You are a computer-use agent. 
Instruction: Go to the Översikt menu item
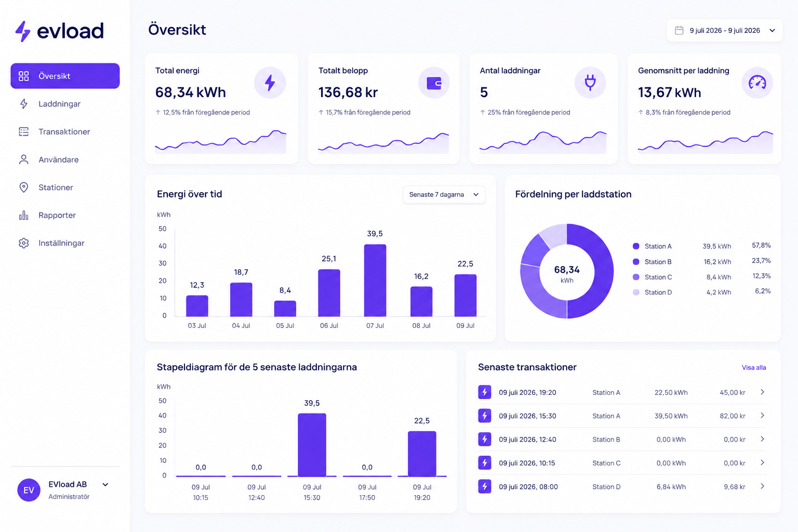point(65,76)
